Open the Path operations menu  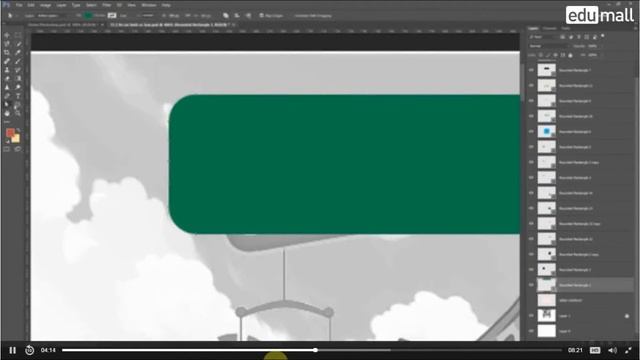[x=226, y=16]
